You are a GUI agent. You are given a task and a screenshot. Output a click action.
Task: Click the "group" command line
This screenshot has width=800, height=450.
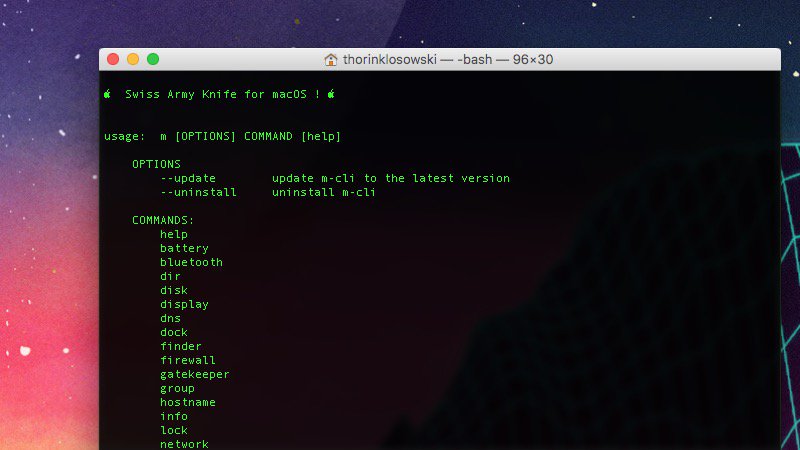tap(178, 388)
